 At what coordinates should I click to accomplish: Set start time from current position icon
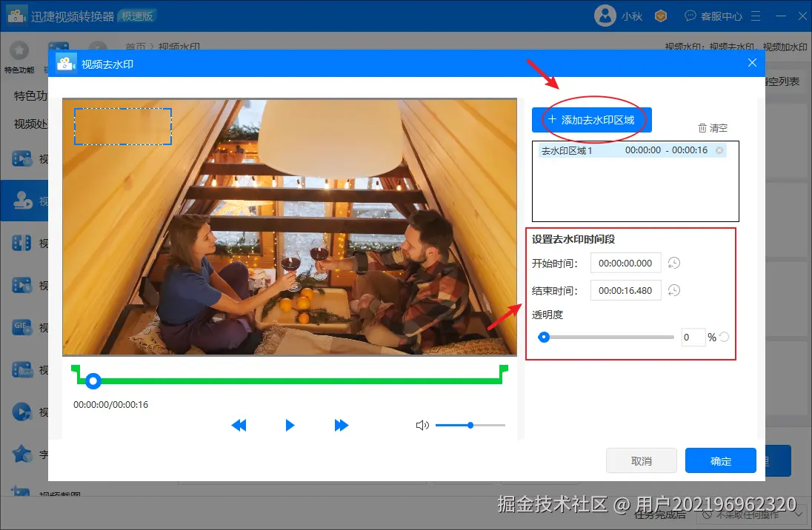(673, 263)
